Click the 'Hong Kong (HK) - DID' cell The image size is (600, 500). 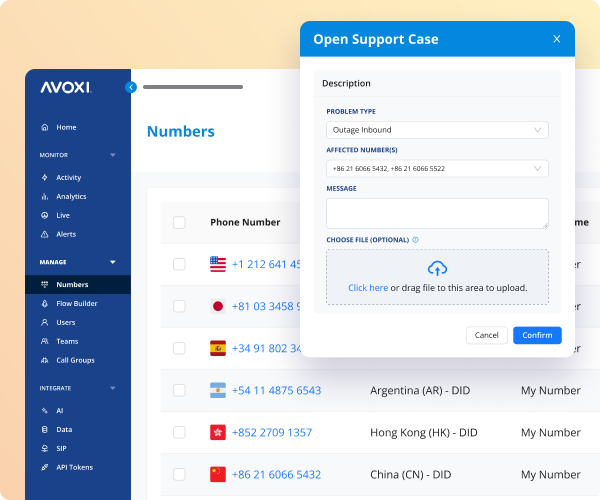pos(424,433)
